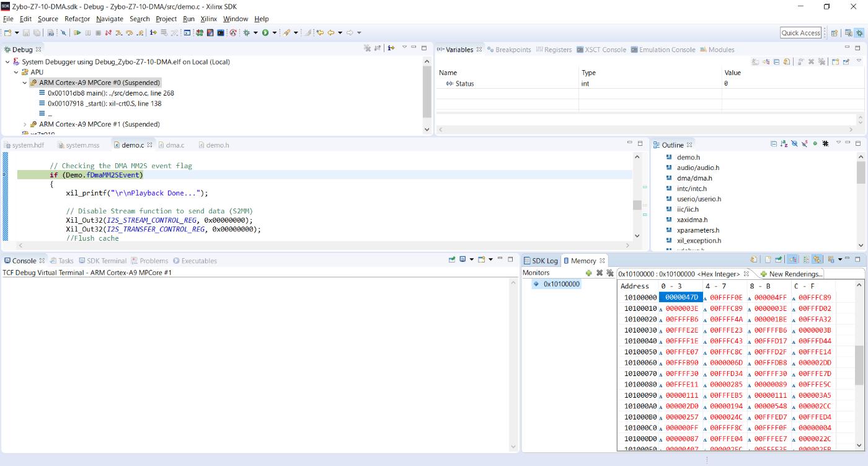868x466 pixels.
Task: Open Console display selected console dropdown
Action: pos(471,259)
